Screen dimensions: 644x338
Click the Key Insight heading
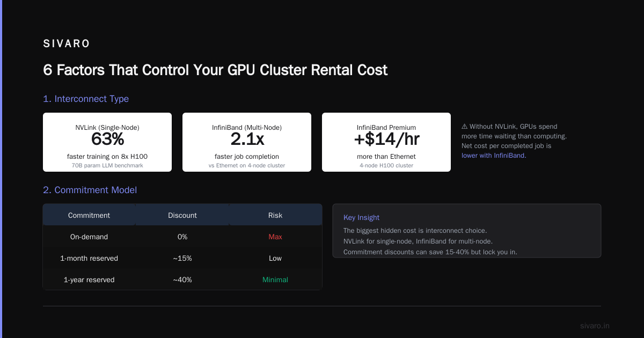[x=361, y=217]
